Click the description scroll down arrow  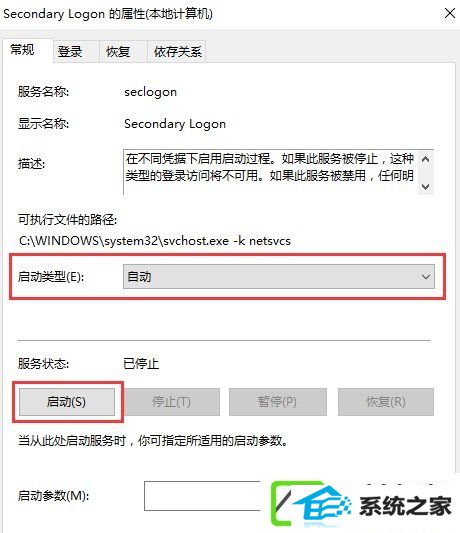pos(426,186)
